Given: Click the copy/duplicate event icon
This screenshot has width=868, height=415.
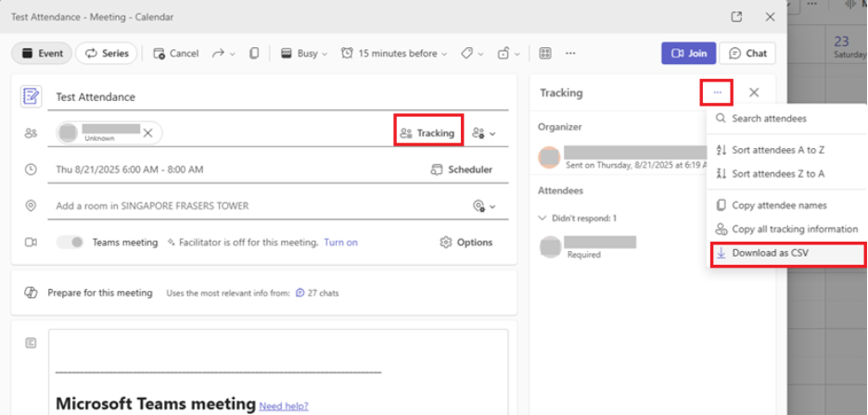Looking at the screenshot, I should (x=254, y=54).
